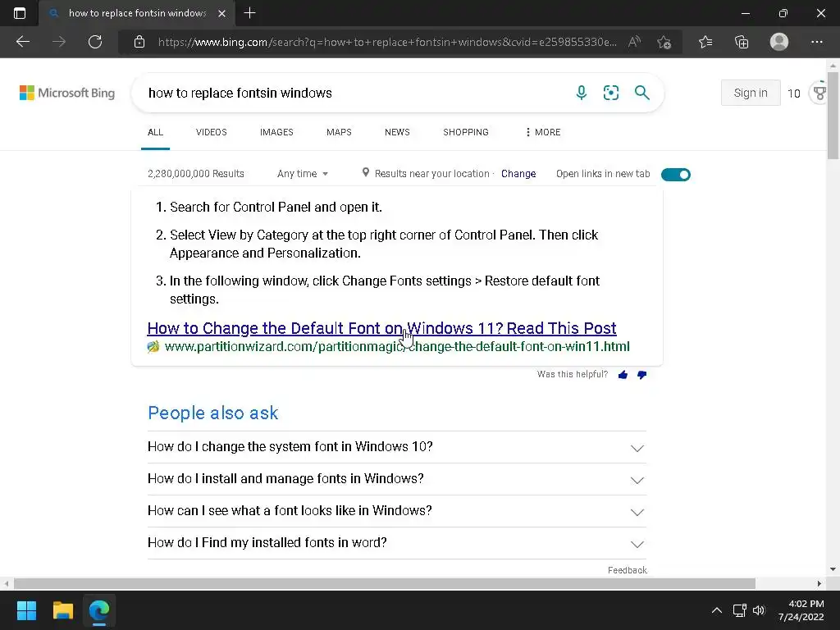Click the browser Back arrow

tap(22, 42)
